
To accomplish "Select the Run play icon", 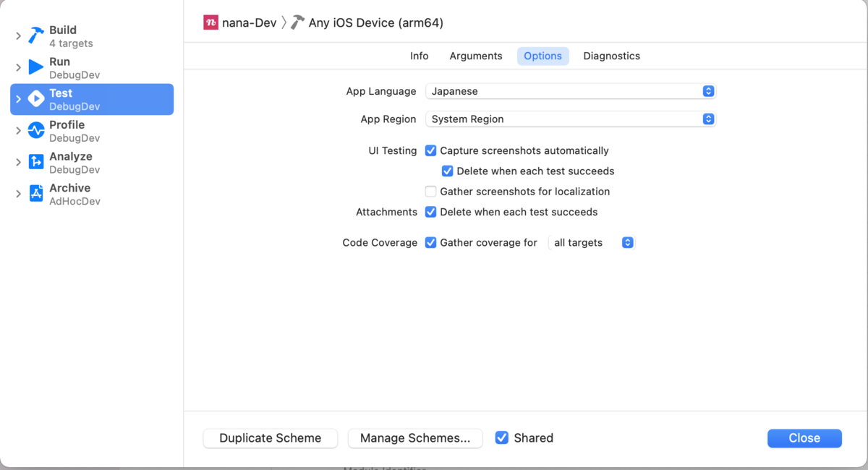I will pos(36,67).
